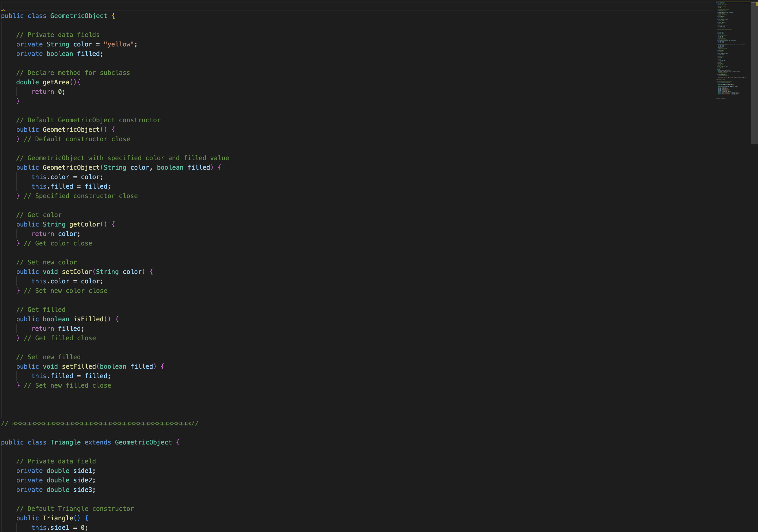The image size is (758, 532).
Task: Click the '// Set new filled close' comment
Action: point(67,385)
